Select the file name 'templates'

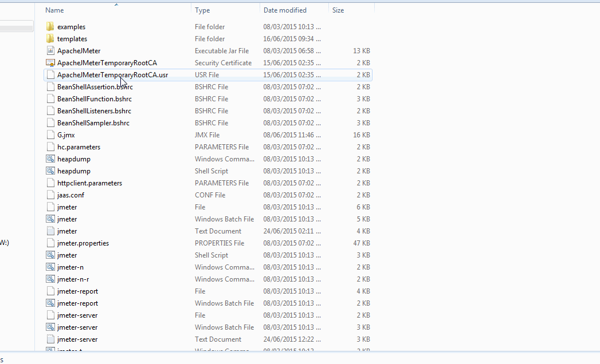tap(72, 38)
